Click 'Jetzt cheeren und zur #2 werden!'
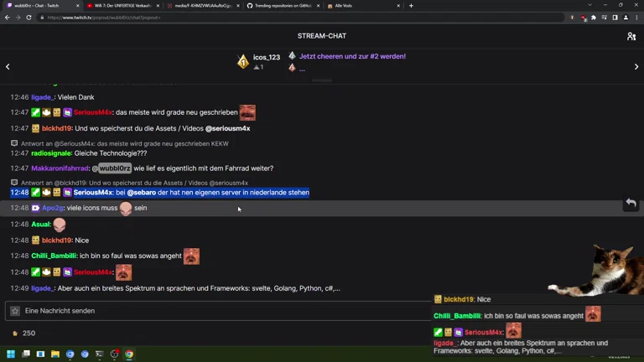 pos(352,56)
